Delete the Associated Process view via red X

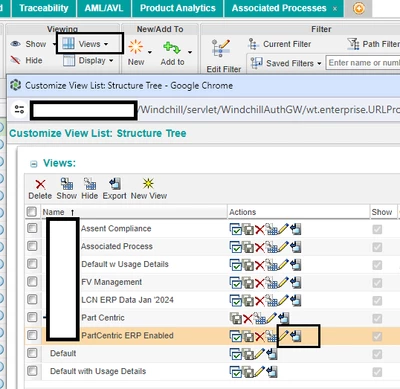coord(260,247)
